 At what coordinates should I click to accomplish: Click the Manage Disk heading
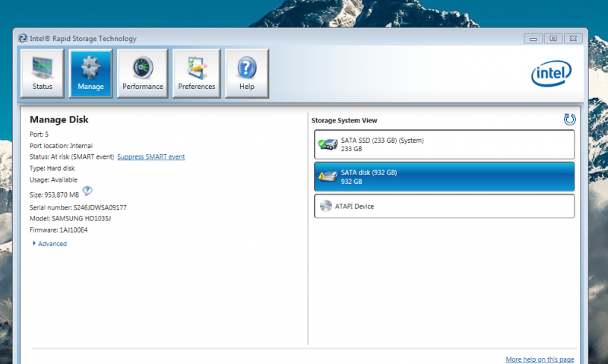(x=59, y=120)
